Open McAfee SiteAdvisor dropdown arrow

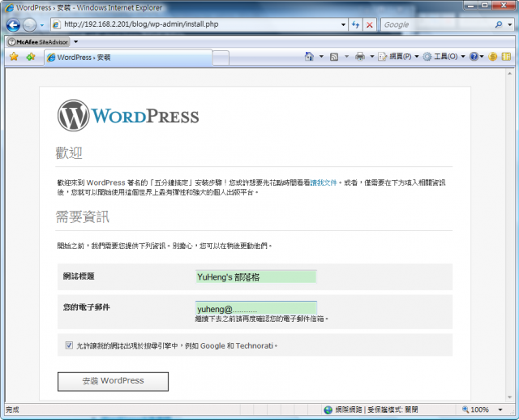(75, 42)
